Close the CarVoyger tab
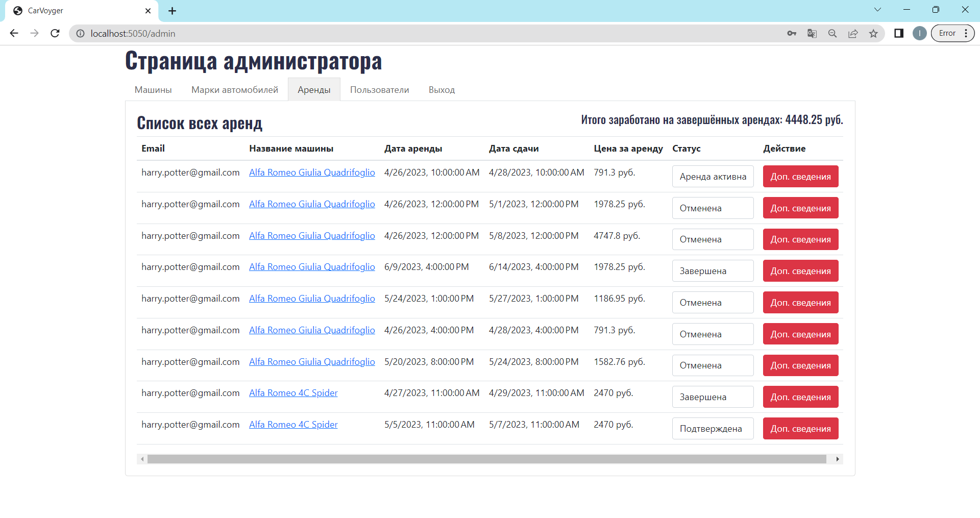Screen dimensions: 980x518 coord(148,11)
